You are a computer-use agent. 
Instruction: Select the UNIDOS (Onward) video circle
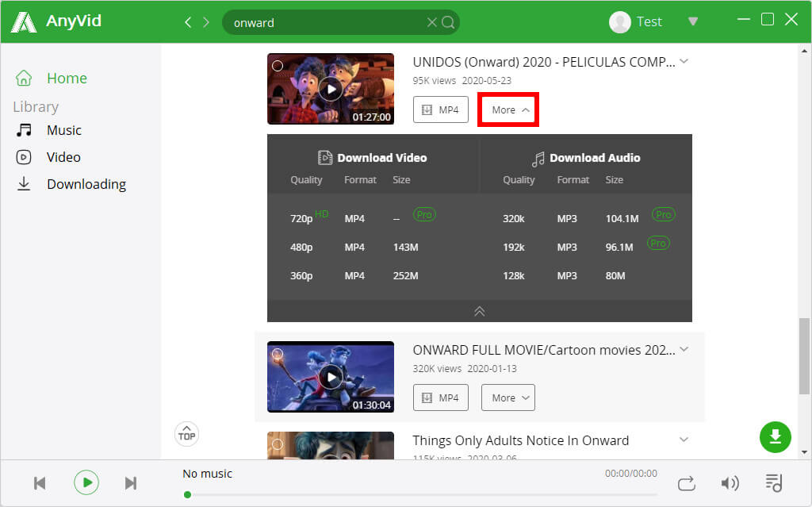coord(278,66)
